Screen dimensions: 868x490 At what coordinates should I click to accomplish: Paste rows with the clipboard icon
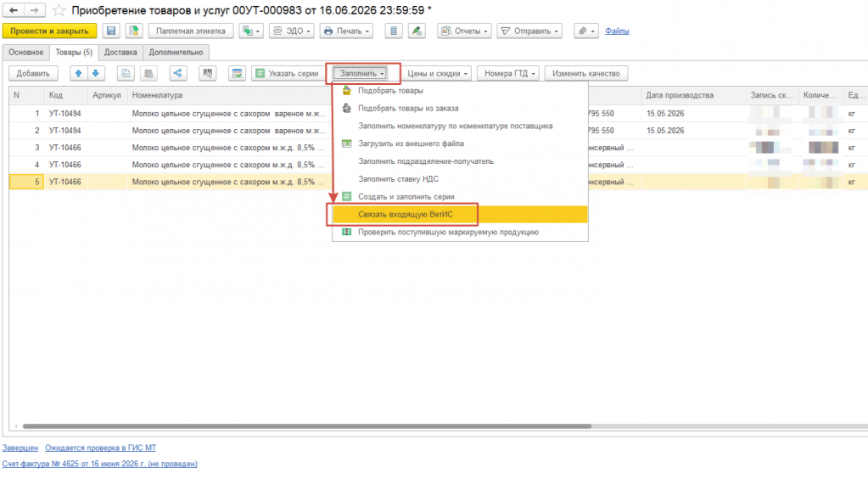148,73
